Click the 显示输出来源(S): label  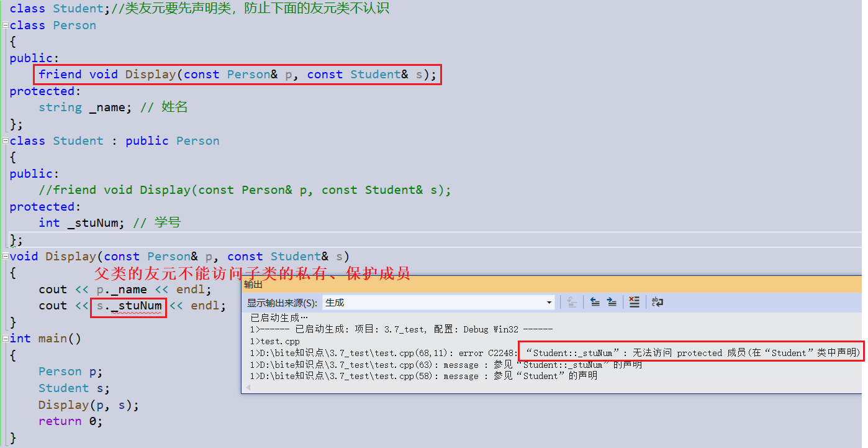click(x=283, y=303)
